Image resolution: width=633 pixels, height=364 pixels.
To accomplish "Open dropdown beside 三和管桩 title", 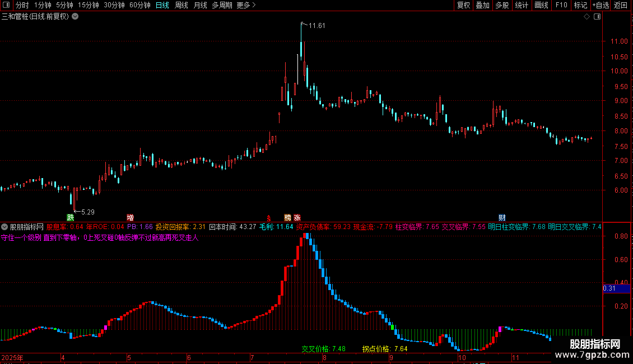I will (x=75, y=17).
